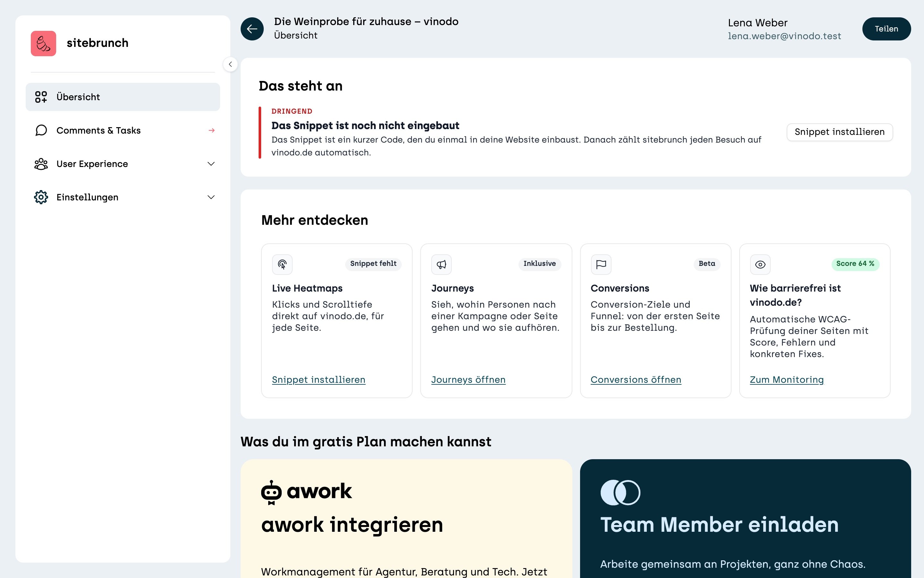Click the Journeys megaphone icon
924x578 pixels.
point(441,264)
